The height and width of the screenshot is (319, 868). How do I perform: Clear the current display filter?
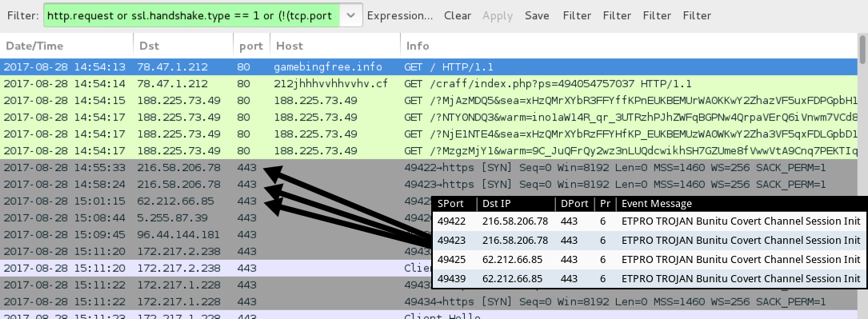pyautogui.click(x=458, y=15)
